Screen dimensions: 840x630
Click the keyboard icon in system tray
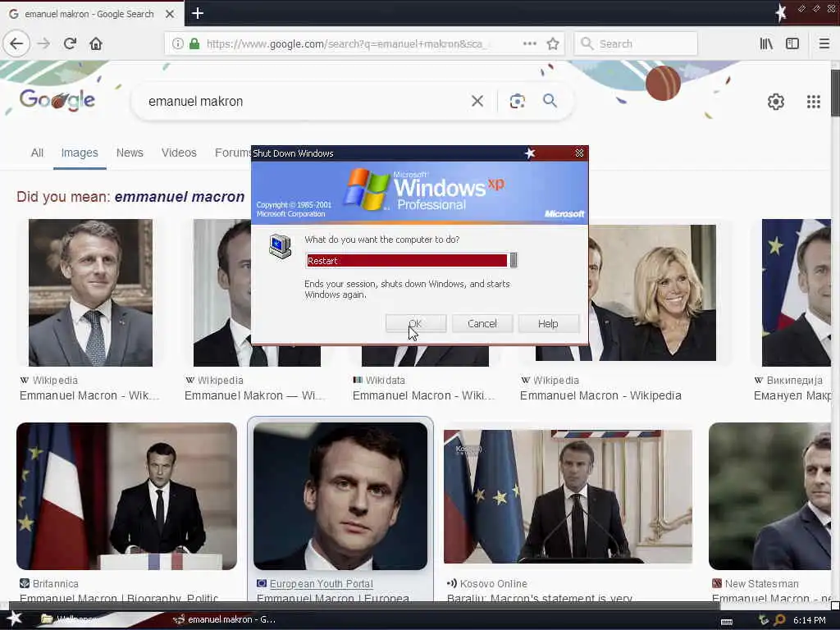pyautogui.click(x=727, y=621)
